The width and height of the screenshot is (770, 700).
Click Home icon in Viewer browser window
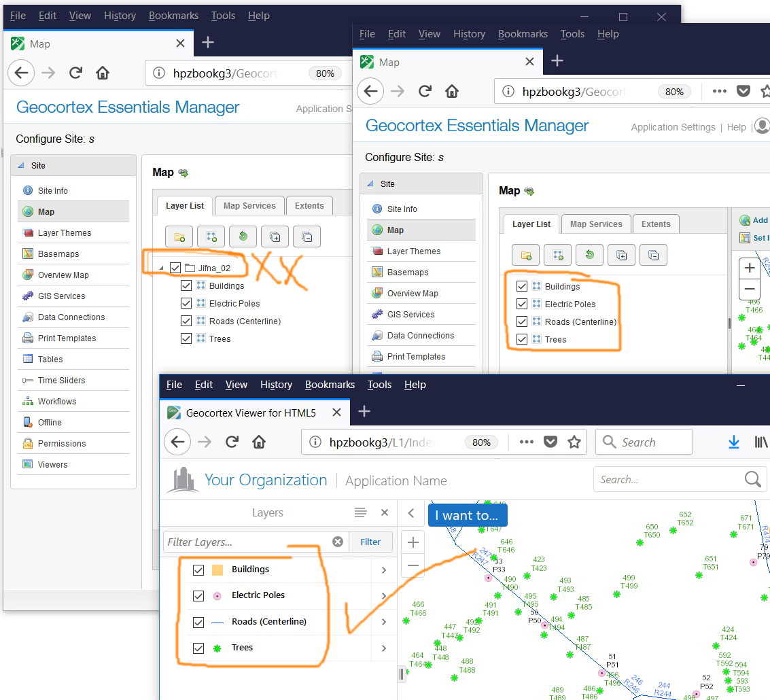click(259, 442)
